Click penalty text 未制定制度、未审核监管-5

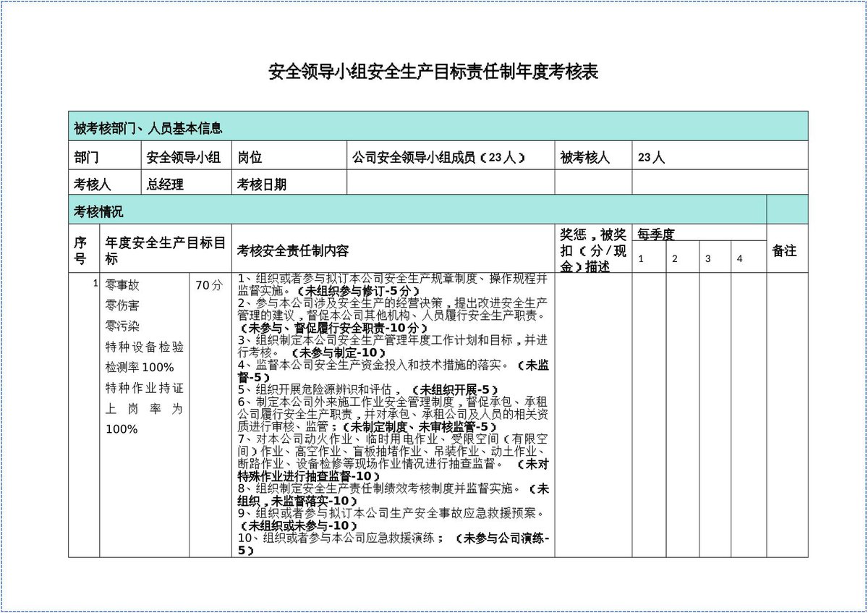(x=421, y=427)
